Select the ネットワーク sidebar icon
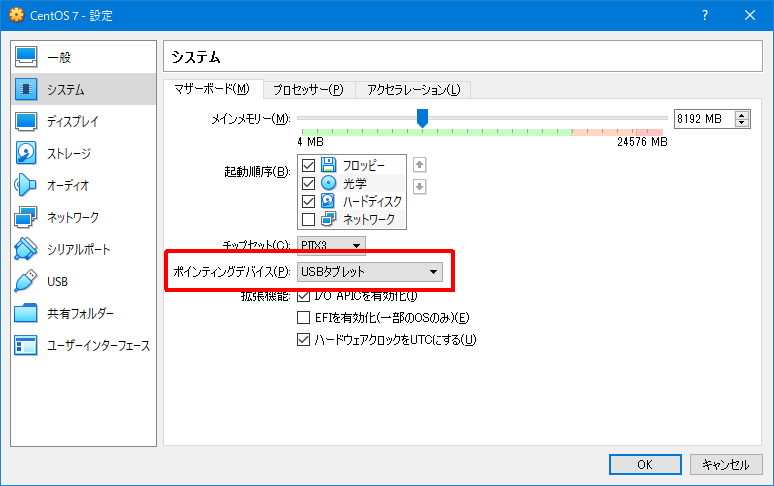 [26, 217]
